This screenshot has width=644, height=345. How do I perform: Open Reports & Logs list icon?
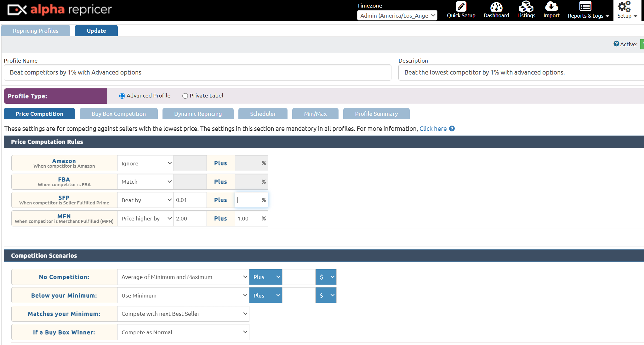point(585,7)
